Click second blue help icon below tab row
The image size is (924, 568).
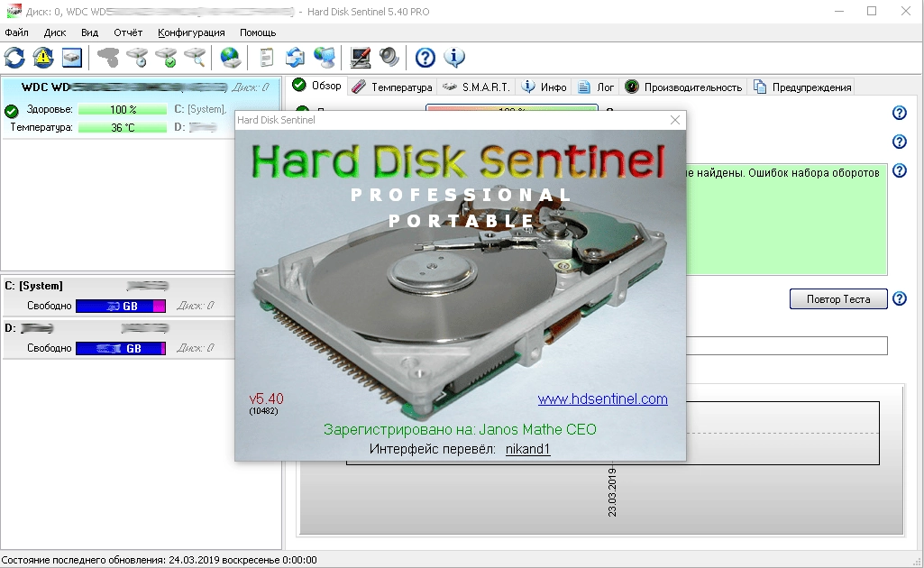click(900, 142)
